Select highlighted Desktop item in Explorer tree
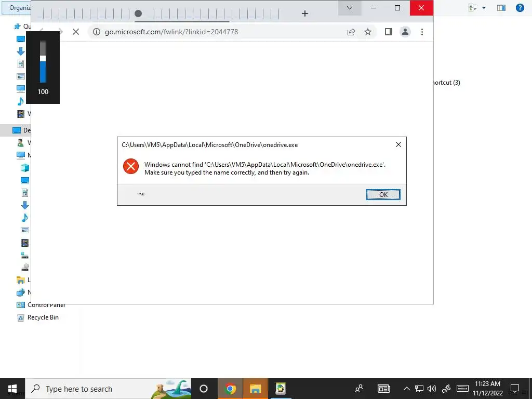The height and width of the screenshot is (399, 532). point(16,130)
